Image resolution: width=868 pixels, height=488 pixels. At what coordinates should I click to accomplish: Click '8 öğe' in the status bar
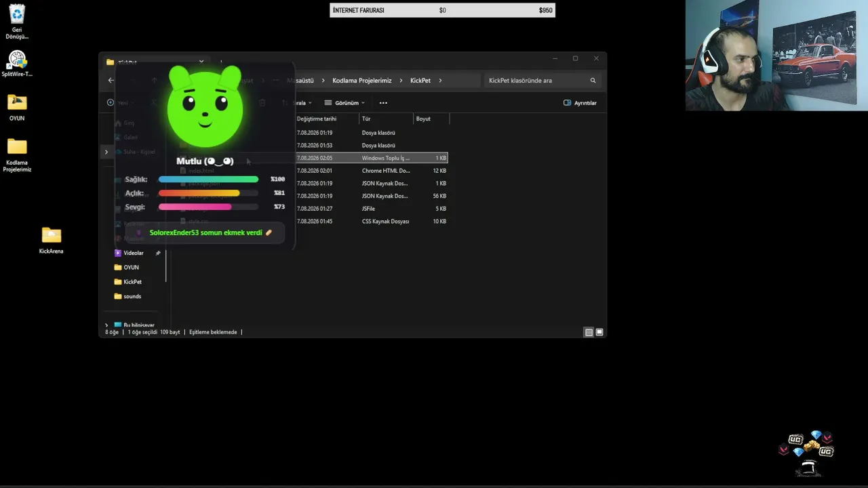point(112,332)
